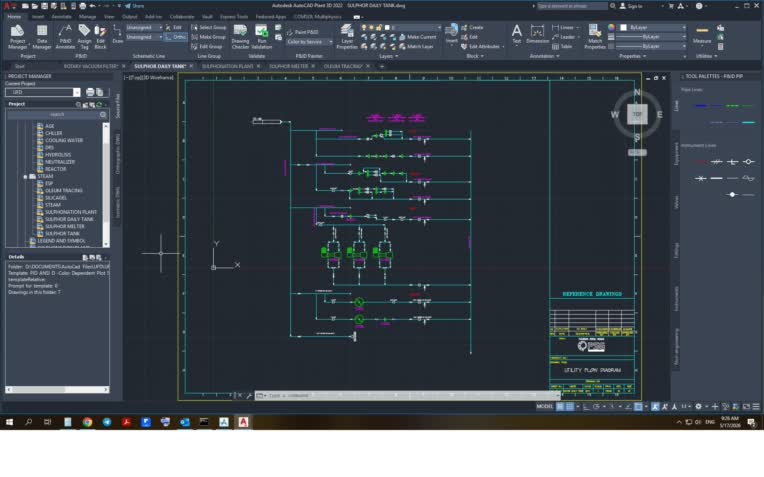The height and width of the screenshot is (477, 764).
Task: Toggle object snap in the status bar
Action: pos(638,406)
